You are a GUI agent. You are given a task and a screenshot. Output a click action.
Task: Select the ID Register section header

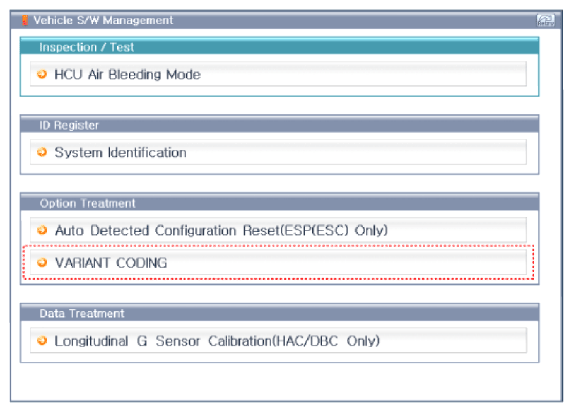[x=280, y=125]
